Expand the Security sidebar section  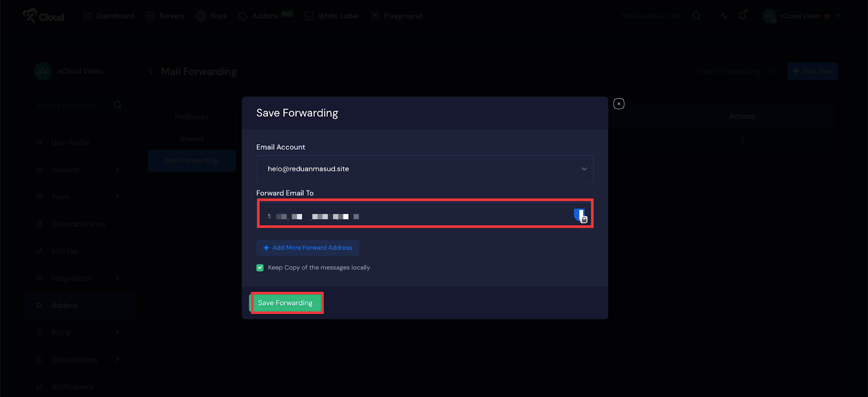pyautogui.click(x=78, y=170)
